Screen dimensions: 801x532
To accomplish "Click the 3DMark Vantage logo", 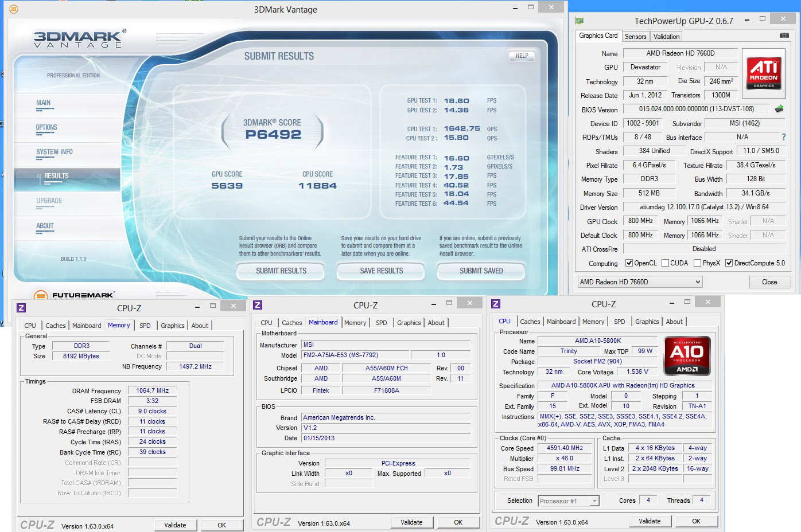I will (79, 39).
